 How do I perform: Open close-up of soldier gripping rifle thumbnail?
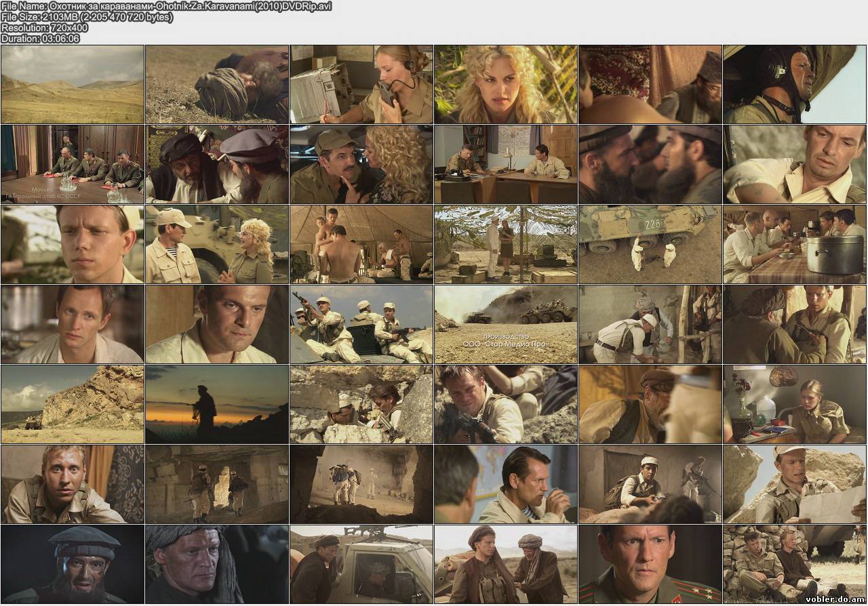point(506,405)
